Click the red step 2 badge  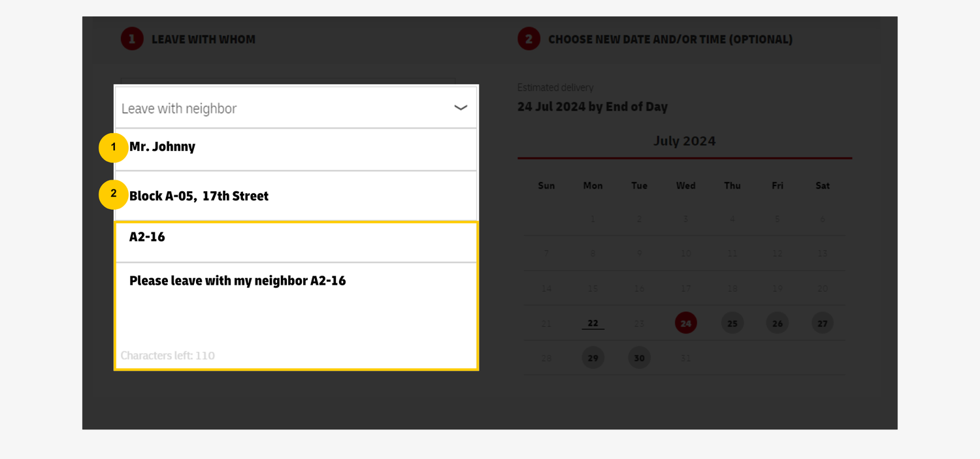click(x=529, y=39)
